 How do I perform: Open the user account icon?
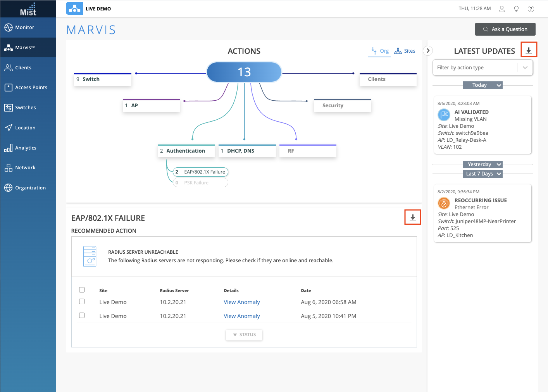502,9
